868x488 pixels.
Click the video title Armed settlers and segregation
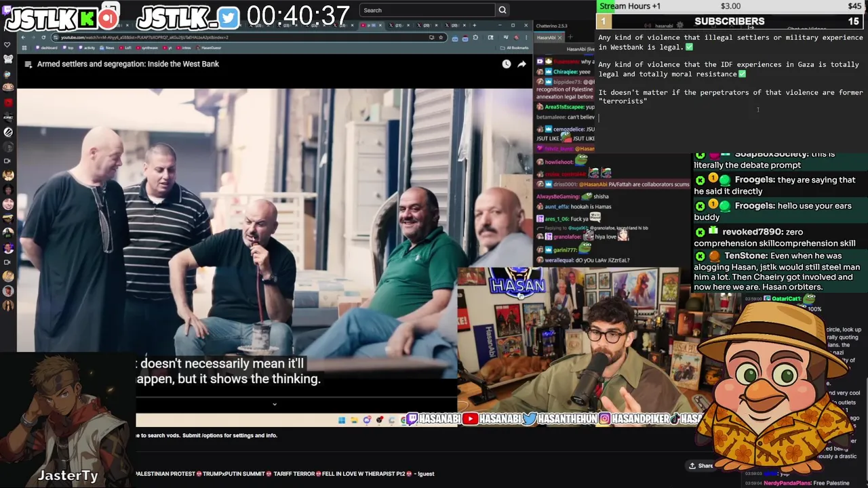[128, 64]
